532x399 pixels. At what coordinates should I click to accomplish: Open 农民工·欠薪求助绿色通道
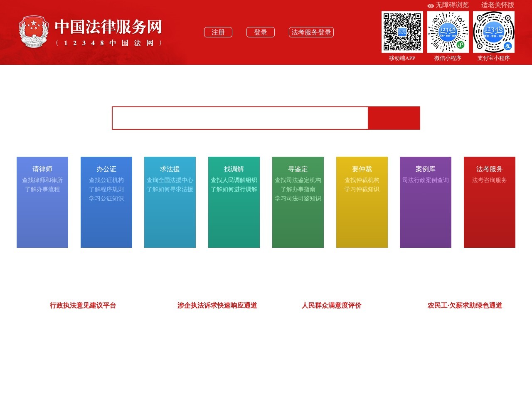[465, 305]
